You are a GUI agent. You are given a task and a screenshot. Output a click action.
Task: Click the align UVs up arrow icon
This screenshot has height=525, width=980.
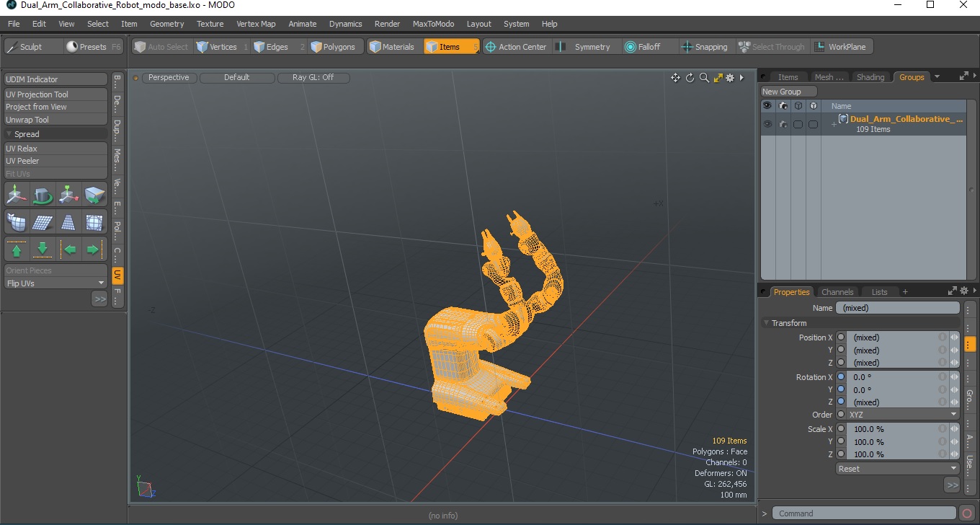pos(17,250)
